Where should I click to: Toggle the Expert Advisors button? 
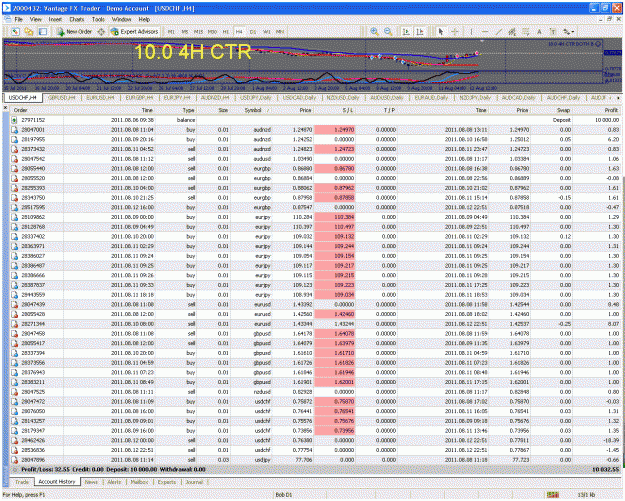pos(135,31)
